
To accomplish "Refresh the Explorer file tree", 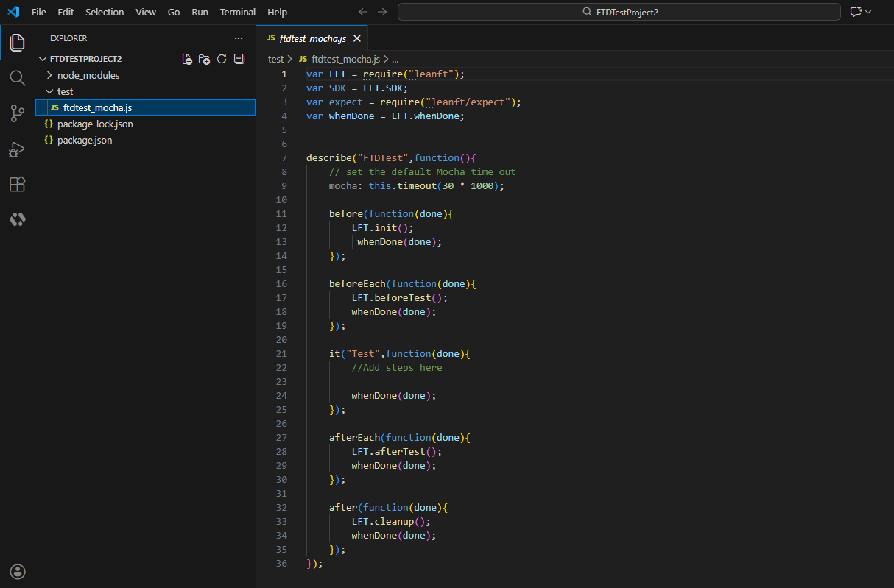I will click(222, 59).
